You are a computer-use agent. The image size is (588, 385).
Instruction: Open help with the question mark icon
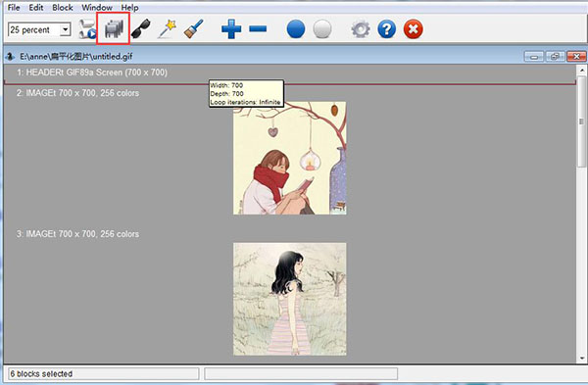click(x=387, y=28)
